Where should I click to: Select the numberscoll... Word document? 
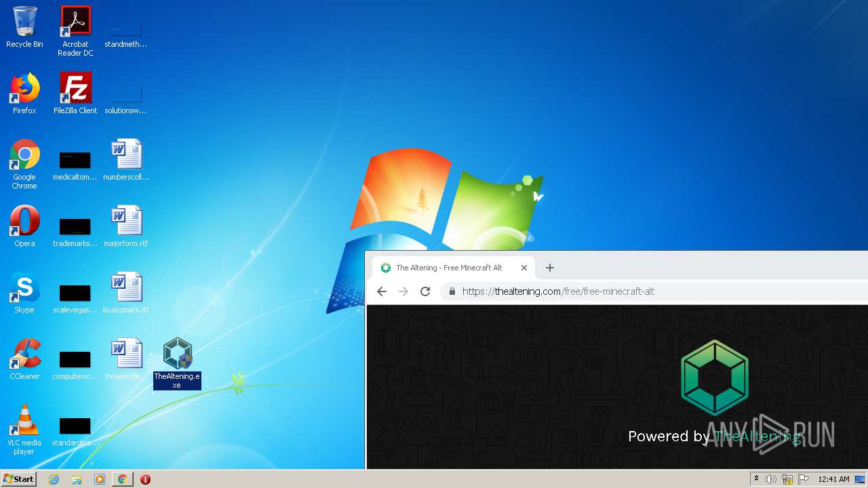126,160
